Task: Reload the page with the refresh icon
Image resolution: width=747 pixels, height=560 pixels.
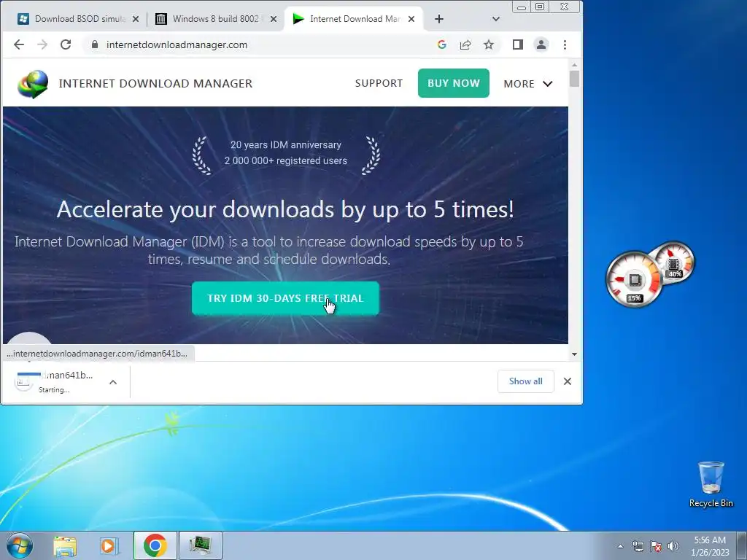Action: [66, 44]
